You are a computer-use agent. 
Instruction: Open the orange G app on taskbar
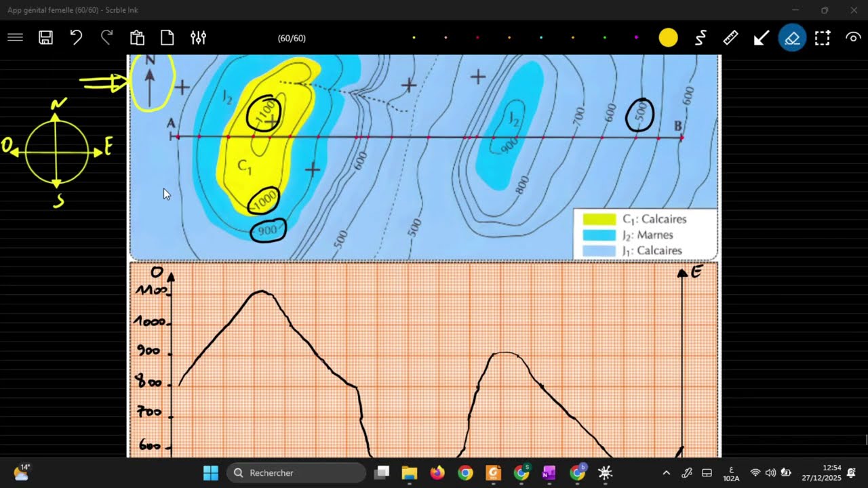[493, 472]
